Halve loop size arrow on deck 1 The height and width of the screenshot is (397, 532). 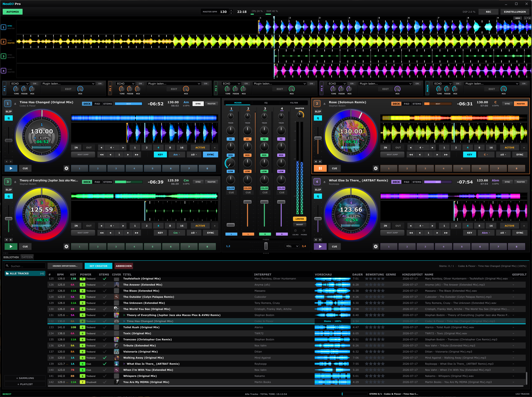coord(101,148)
